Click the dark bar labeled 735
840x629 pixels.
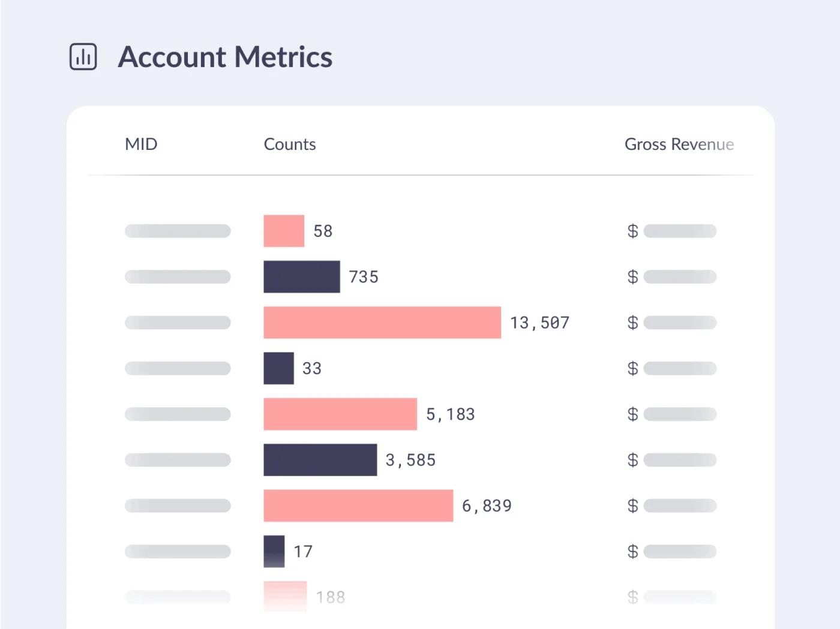click(302, 276)
